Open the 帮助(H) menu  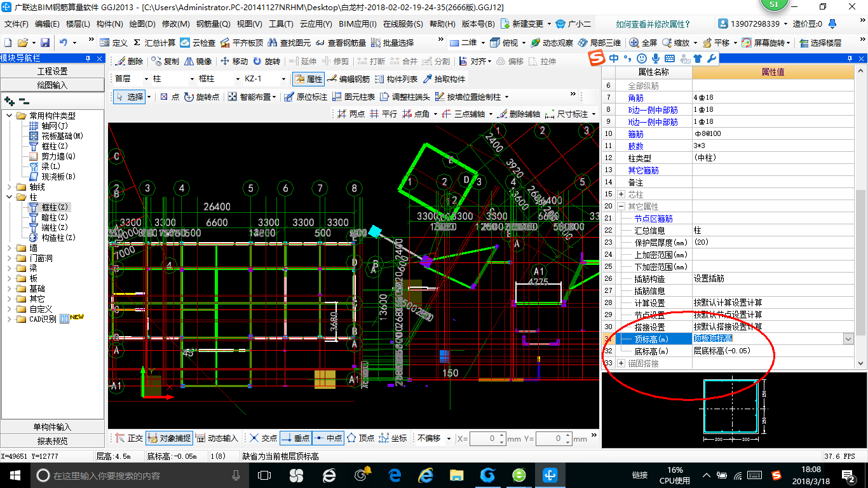point(442,24)
